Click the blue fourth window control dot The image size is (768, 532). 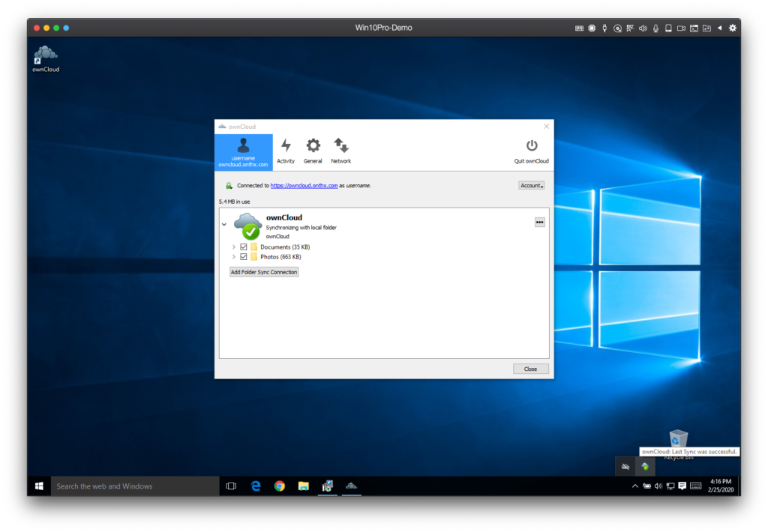pyautogui.click(x=66, y=28)
